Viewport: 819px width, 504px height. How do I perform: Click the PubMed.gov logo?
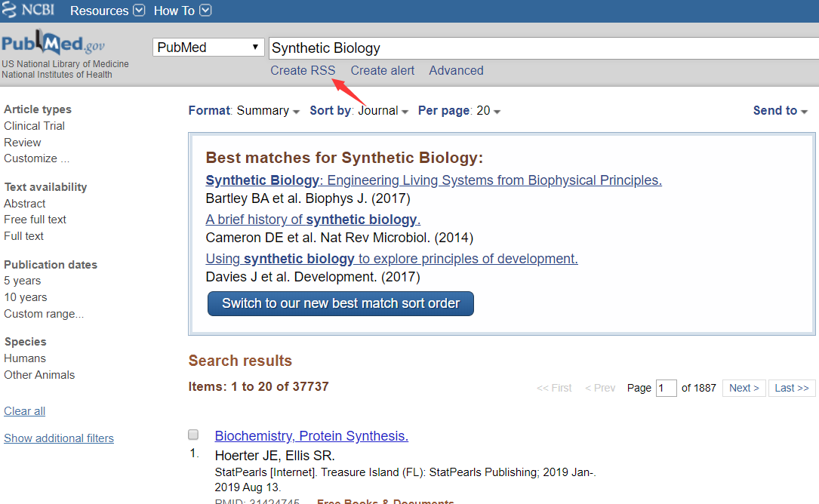tap(53, 45)
